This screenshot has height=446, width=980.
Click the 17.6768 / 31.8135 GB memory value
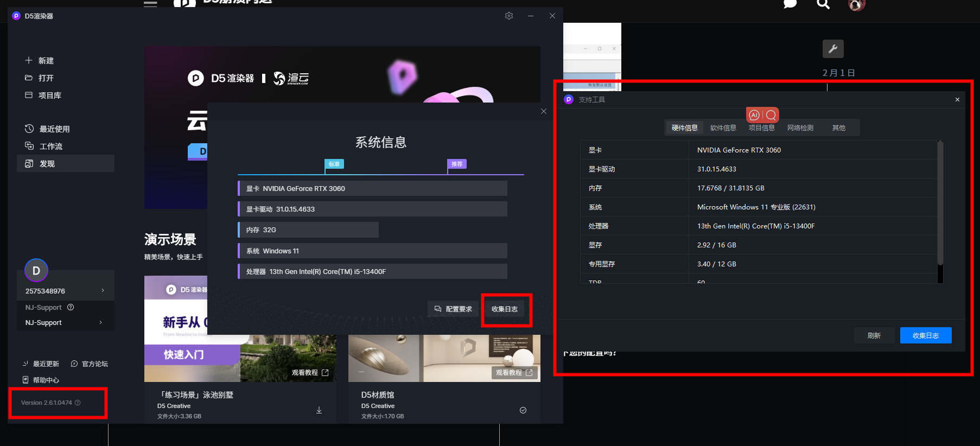(730, 188)
